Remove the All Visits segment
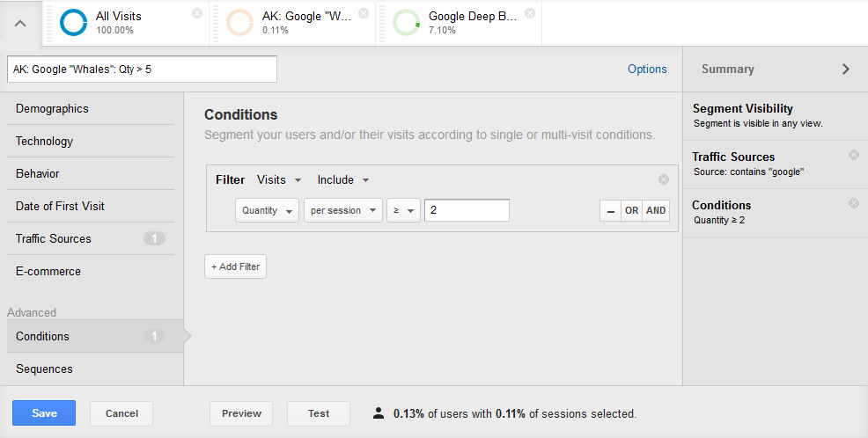Screen dimensions: 868x438 pos(197,13)
